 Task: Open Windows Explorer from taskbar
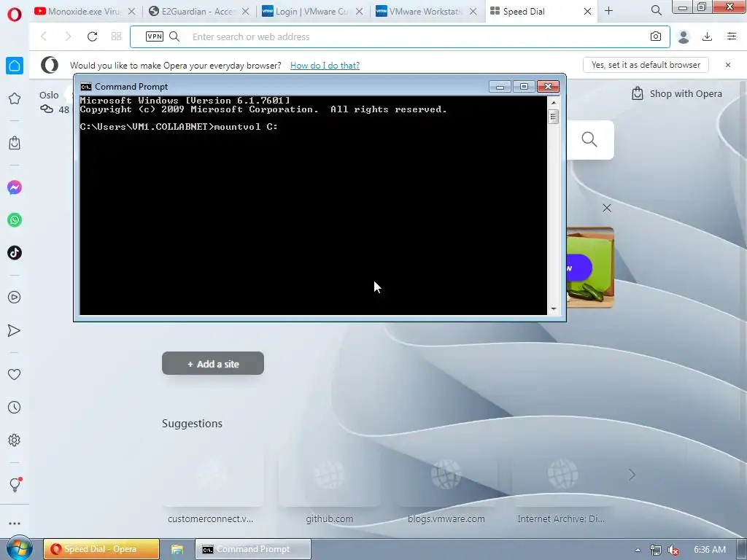tap(177, 549)
